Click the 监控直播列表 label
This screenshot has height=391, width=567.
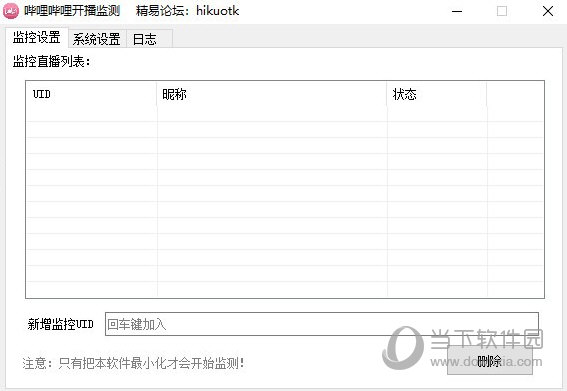click(x=51, y=61)
